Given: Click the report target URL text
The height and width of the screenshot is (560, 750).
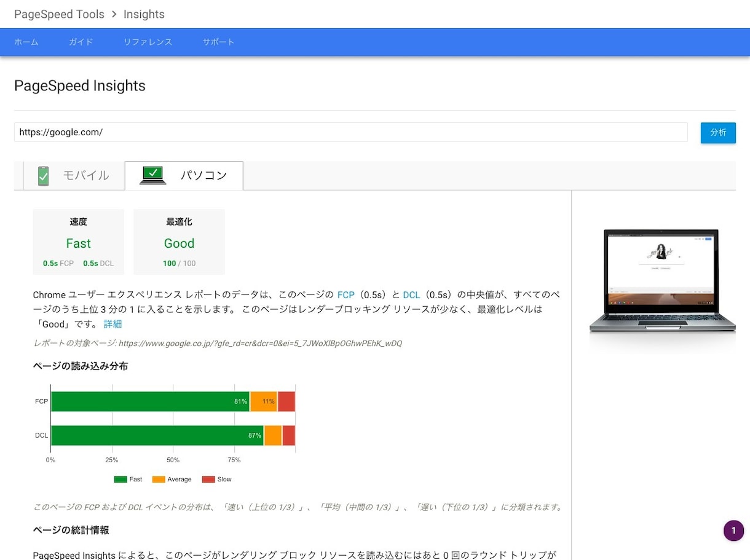Looking at the screenshot, I should click(260, 343).
